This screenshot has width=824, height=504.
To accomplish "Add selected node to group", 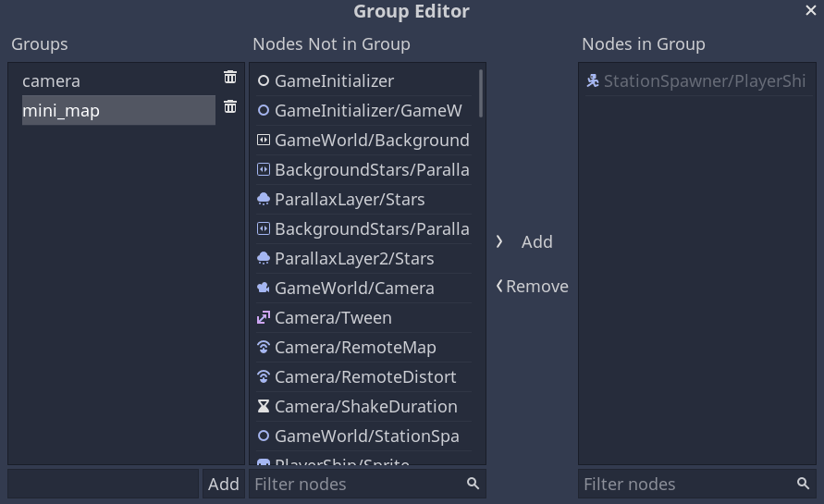I will pos(532,241).
